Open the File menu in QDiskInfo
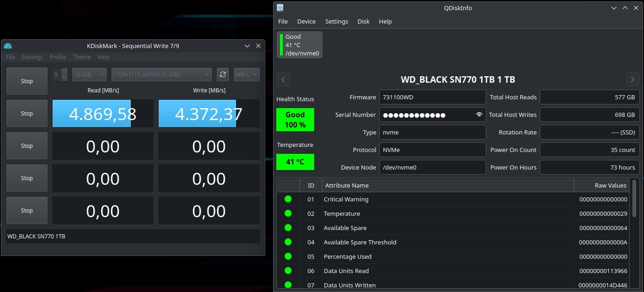The width and height of the screenshot is (644, 292). (x=283, y=21)
